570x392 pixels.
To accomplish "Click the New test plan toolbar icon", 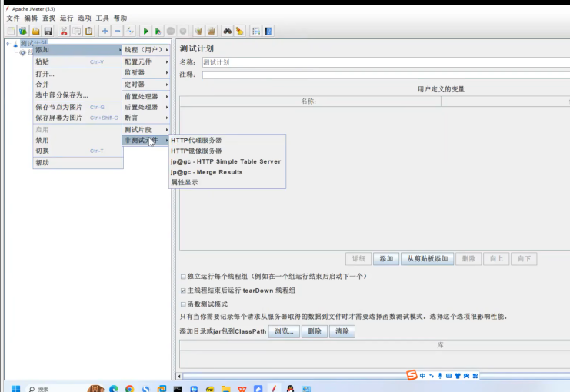I will click(x=11, y=32).
